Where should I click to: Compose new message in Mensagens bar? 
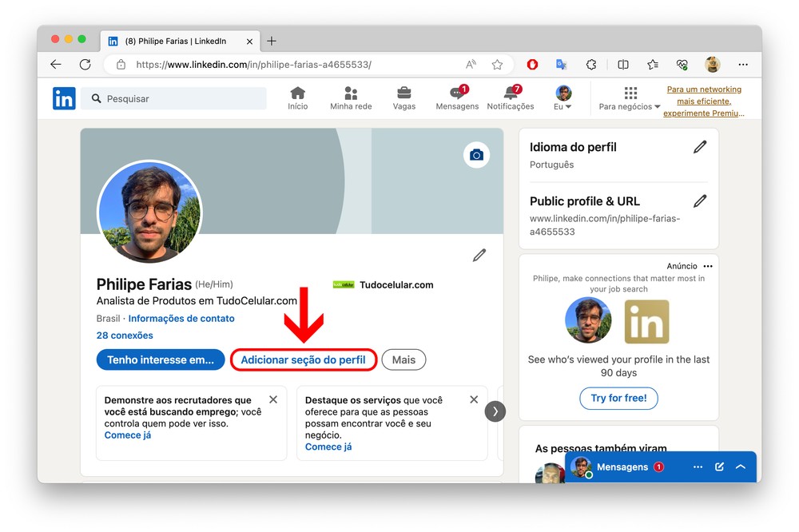719,466
